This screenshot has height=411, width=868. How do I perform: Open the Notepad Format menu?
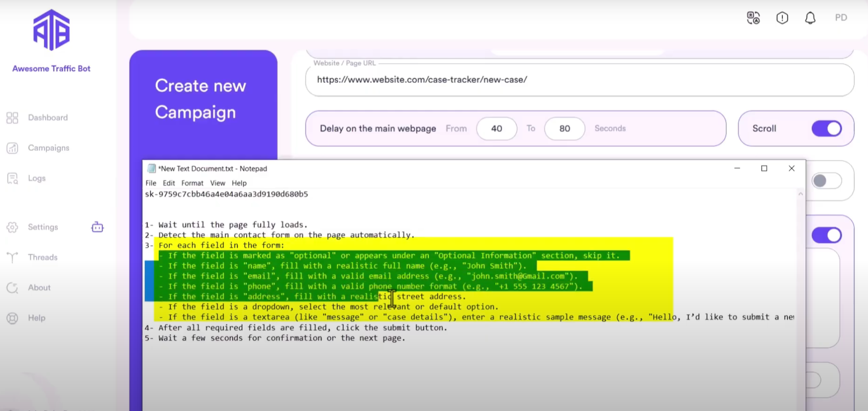(x=192, y=183)
